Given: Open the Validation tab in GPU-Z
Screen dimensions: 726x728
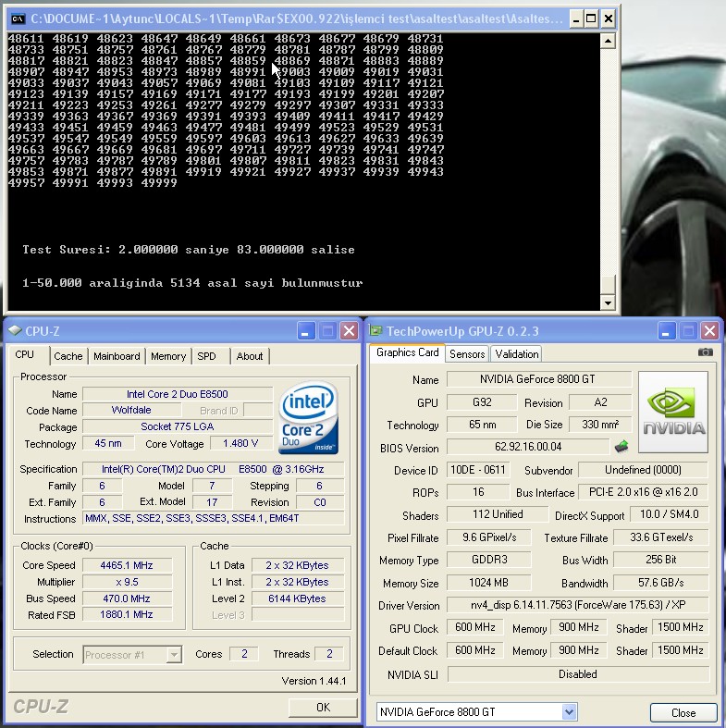Looking at the screenshot, I should click(517, 353).
